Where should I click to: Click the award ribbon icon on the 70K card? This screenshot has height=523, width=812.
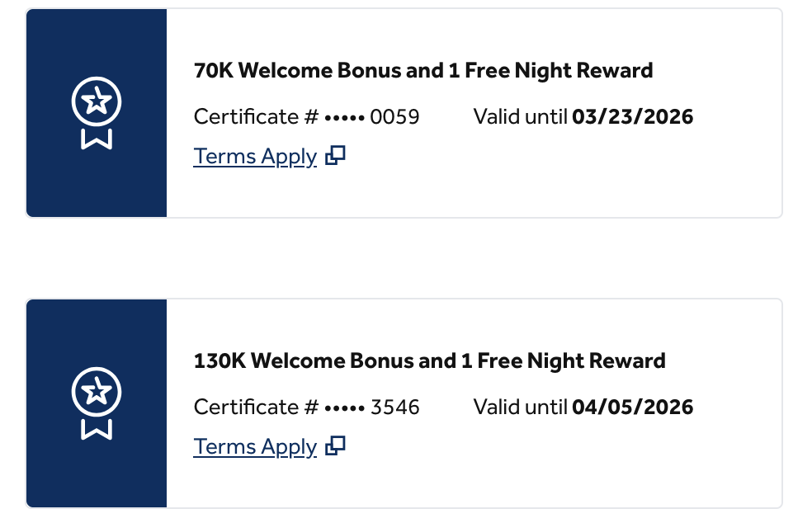click(97, 113)
